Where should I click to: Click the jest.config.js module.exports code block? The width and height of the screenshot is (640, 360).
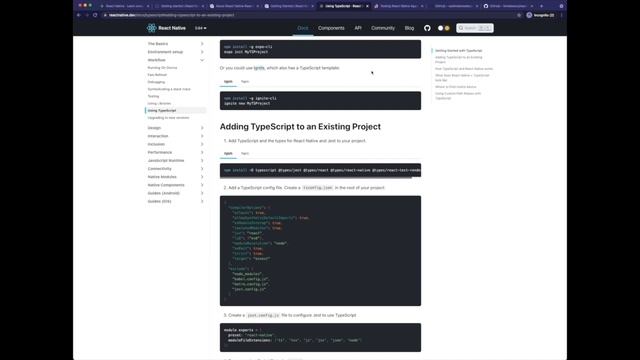point(320,338)
